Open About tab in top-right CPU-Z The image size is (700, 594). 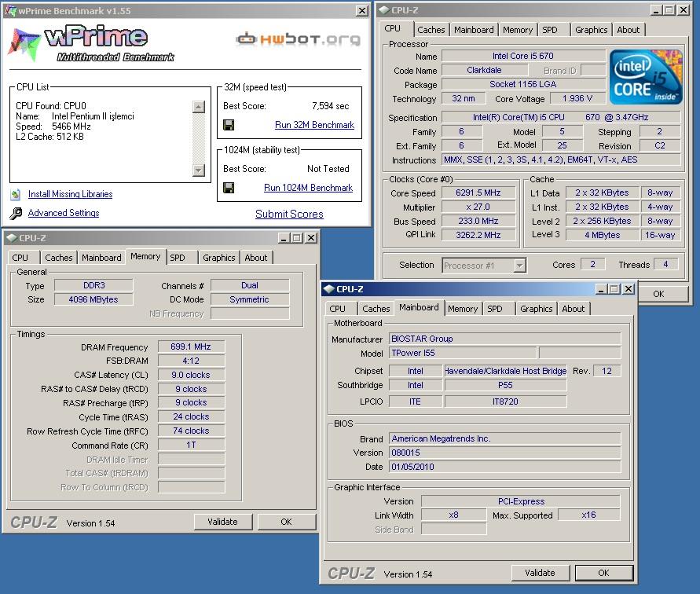pyautogui.click(x=629, y=30)
